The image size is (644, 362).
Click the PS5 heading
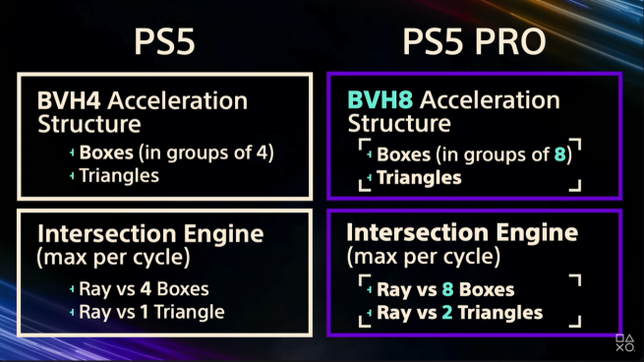click(164, 41)
